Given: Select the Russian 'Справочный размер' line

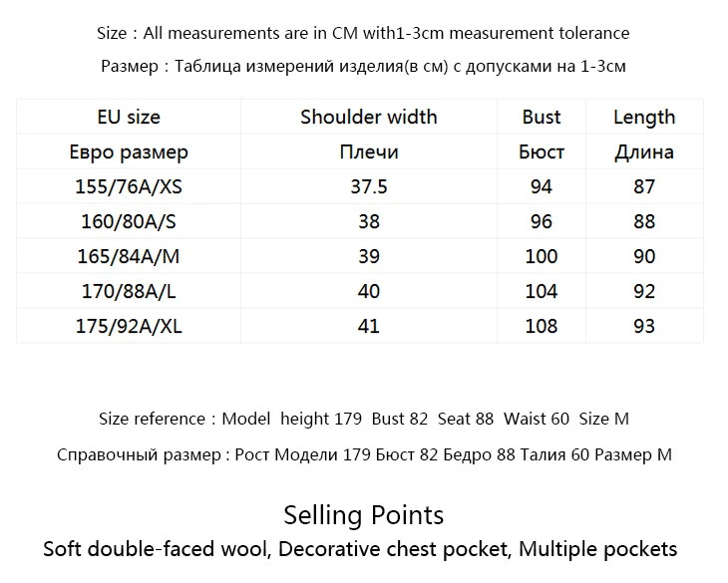Looking at the screenshot, I should click(364, 454).
